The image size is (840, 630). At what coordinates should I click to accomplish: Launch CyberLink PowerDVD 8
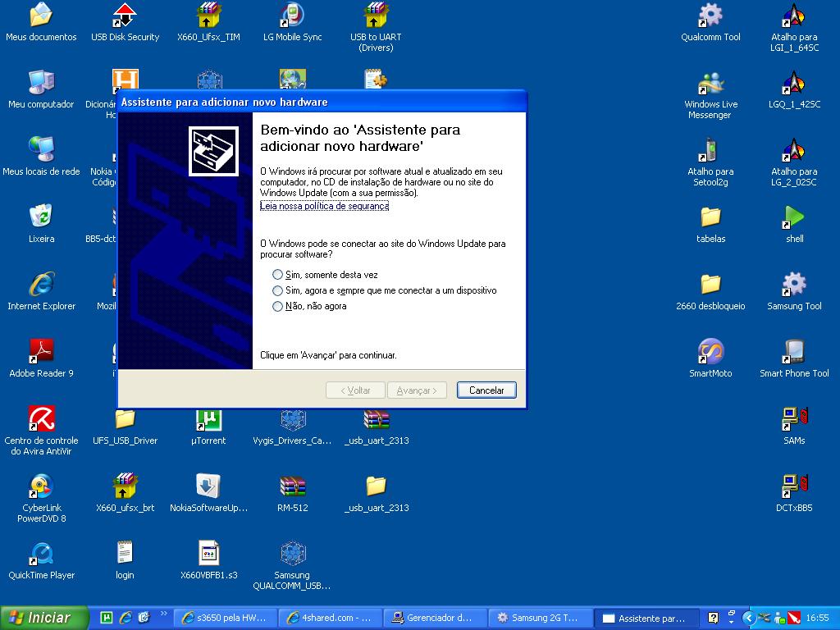pyautogui.click(x=41, y=498)
